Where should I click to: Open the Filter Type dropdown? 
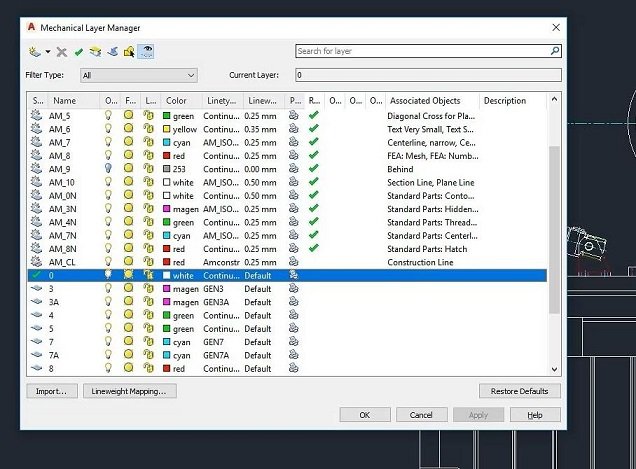(x=139, y=75)
